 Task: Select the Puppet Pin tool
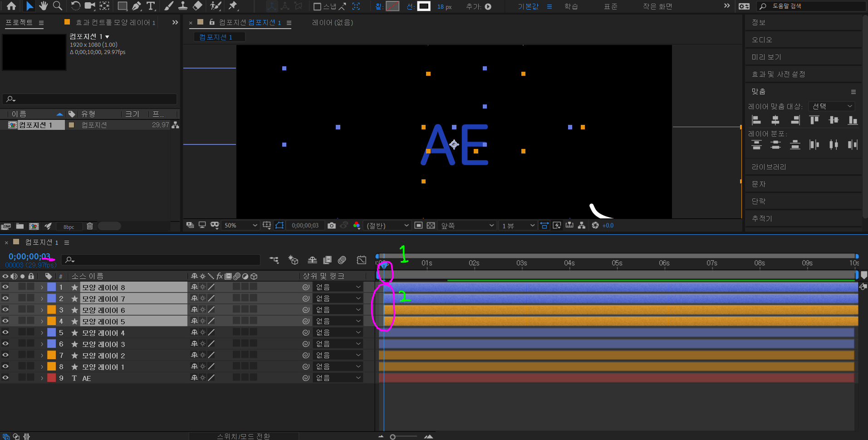click(233, 6)
